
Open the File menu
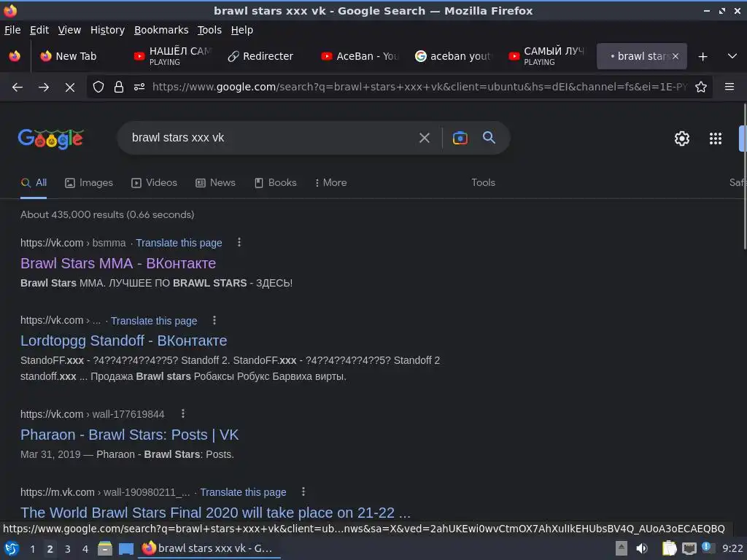click(12, 30)
